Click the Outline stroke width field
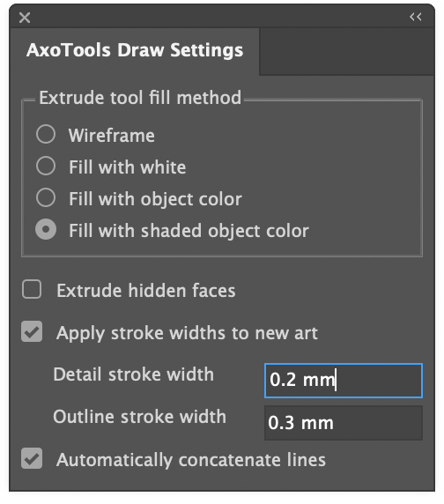The image size is (444, 504). 343,423
